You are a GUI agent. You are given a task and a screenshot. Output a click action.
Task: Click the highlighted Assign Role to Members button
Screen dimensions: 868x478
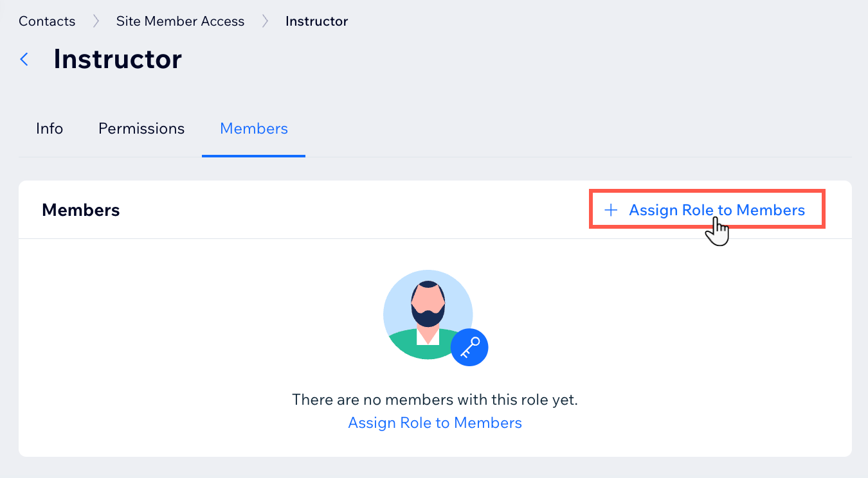pyautogui.click(x=707, y=209)
